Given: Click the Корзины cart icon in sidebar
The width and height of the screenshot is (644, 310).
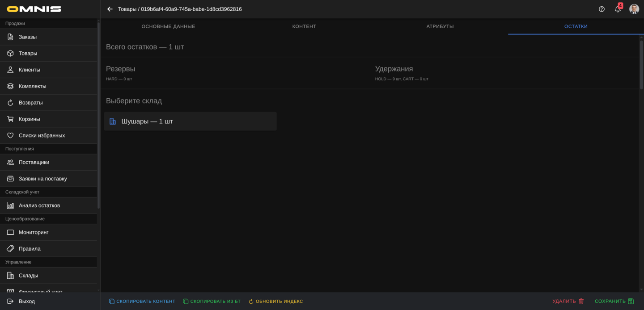Looking at the screenshot, I should tap(10, 119).
